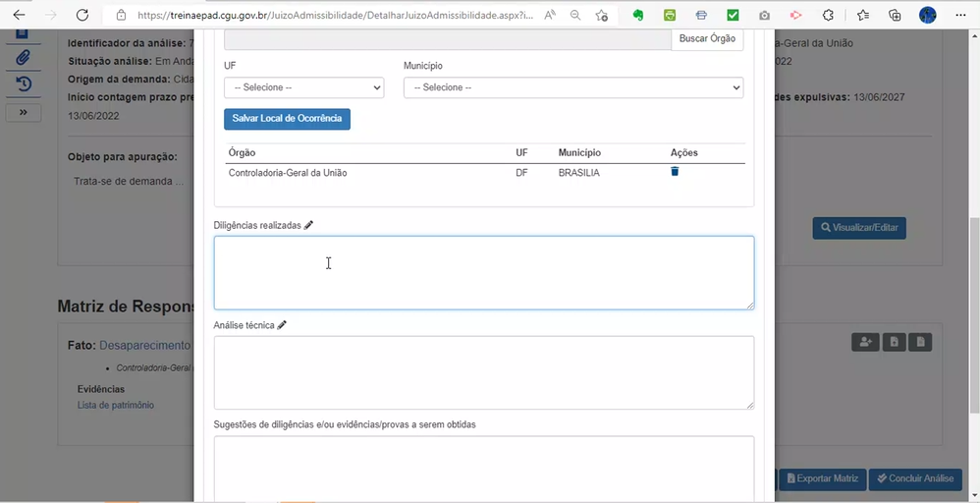Open the Município dropdown
980x503 pixels.
coord(572,87)
